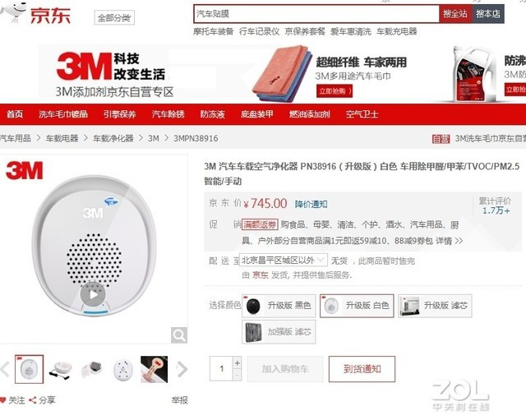Play the product video

click(93, 294)
